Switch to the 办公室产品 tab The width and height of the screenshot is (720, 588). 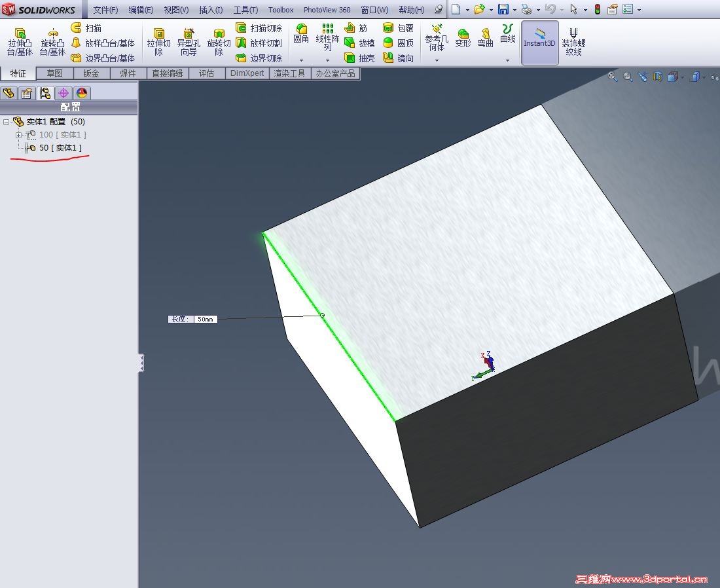click(335, 73)
